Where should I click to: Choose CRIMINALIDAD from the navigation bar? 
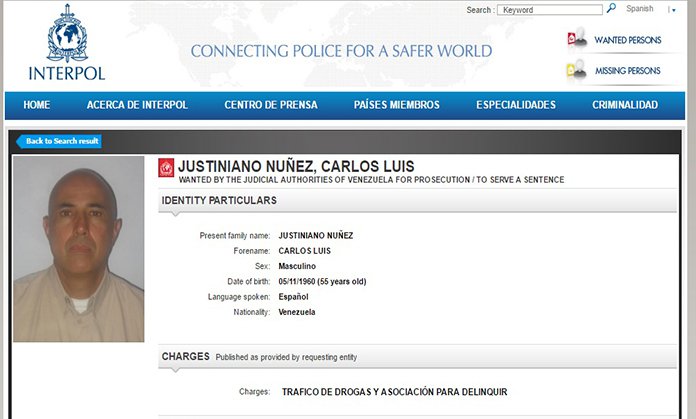point(625,105)
